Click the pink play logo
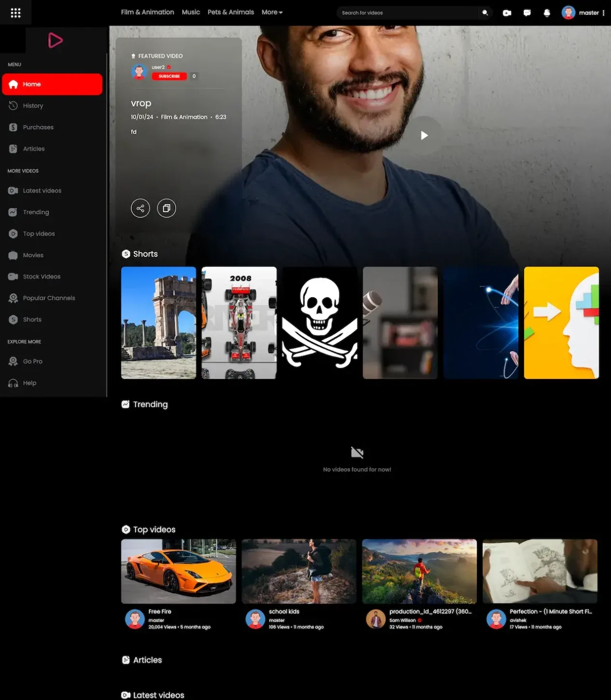This screenshot has height=700, width=611. pos(55,40)
